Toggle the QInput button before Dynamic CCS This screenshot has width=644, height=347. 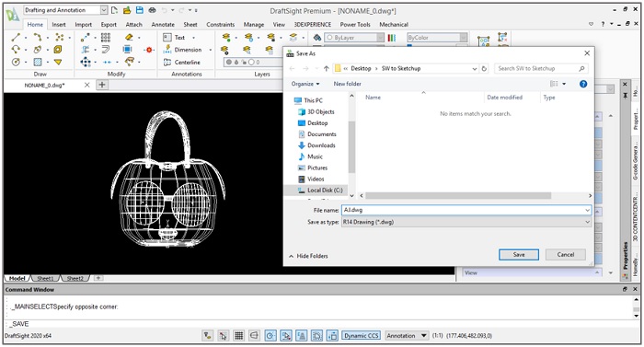tap(332, 336)
